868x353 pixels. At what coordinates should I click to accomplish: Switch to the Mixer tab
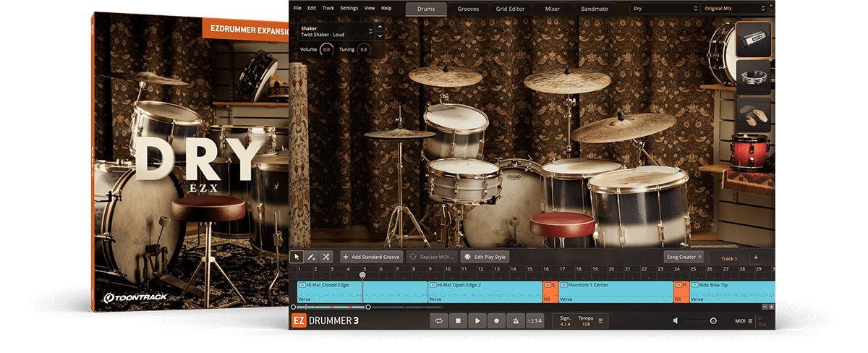552,9
